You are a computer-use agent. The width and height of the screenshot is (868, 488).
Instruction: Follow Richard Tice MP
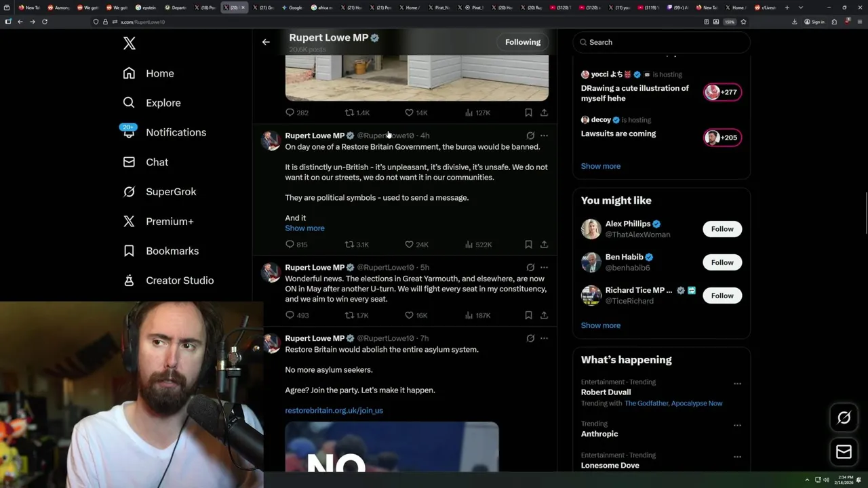pos(722,296)
